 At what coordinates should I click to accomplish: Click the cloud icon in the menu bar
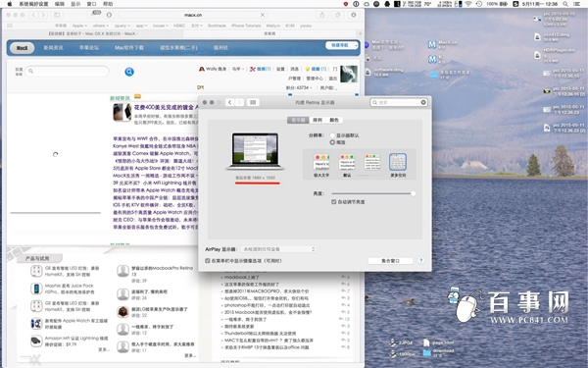pyautogui.click(x=366, y=4)
